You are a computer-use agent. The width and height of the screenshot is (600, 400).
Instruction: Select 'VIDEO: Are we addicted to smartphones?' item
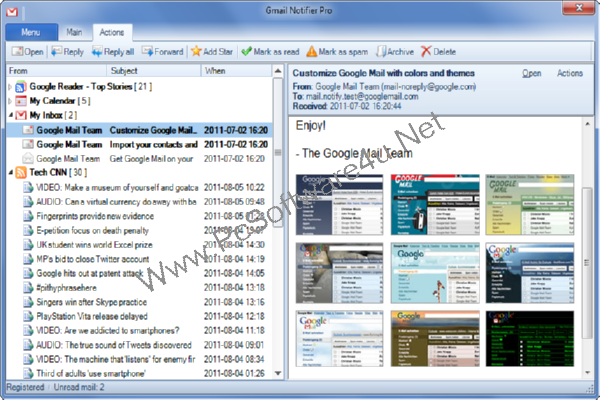point(139,331)
